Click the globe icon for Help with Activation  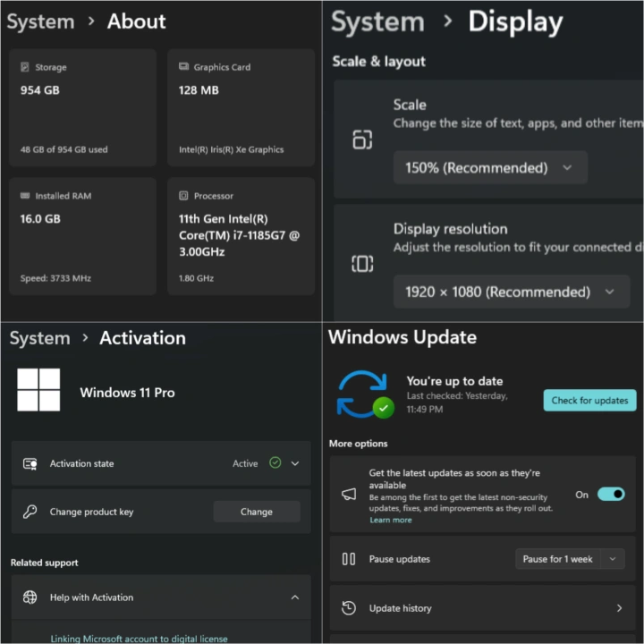point(30,597)
